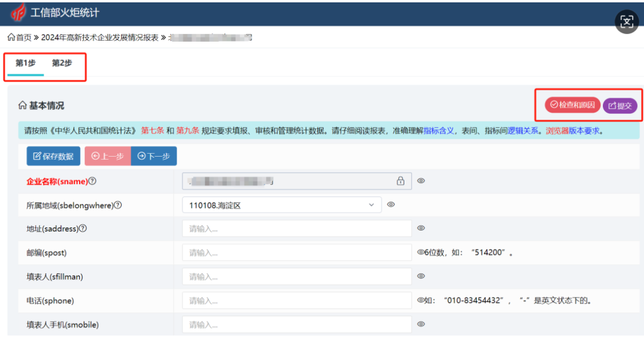Click the lock icon in 企业名称 field
The height and width of the screenshot is (349, 644).
(401, 181)
